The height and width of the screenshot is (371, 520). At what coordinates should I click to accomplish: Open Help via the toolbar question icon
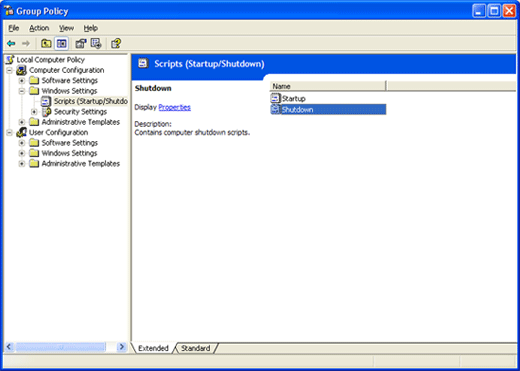coord(116,43)
